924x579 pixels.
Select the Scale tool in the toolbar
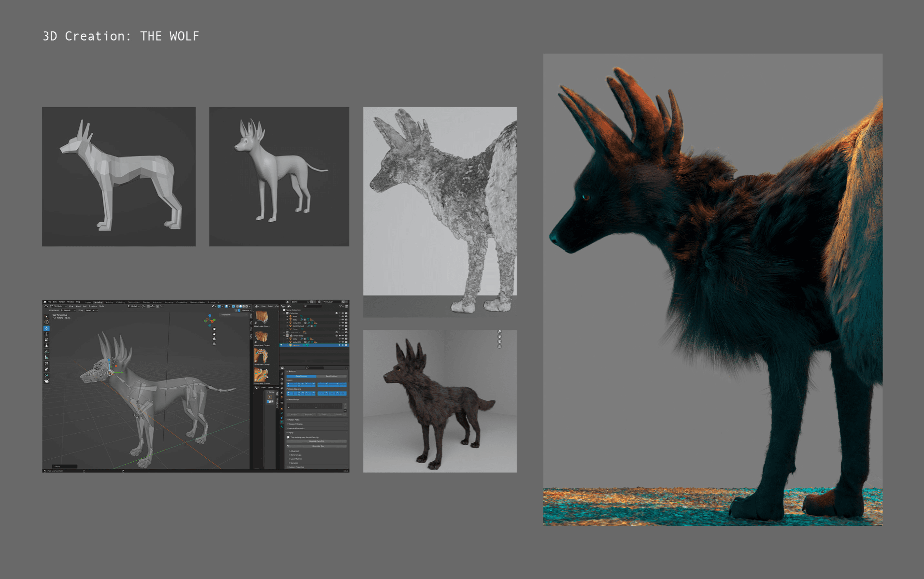[46, 339]
